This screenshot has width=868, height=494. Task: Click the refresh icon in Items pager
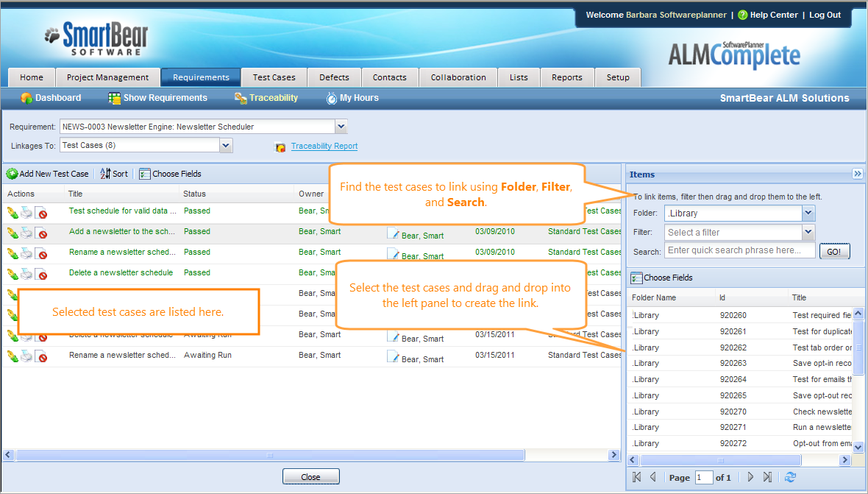790,477
